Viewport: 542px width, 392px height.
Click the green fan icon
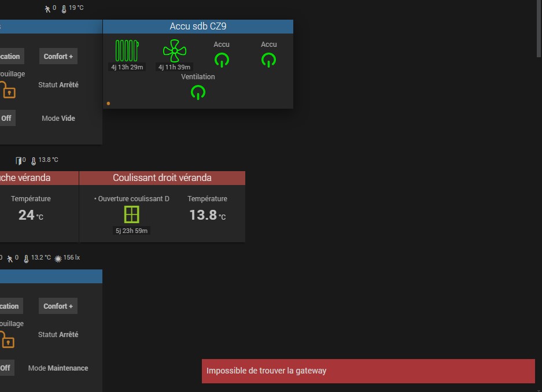click(175, 51)
